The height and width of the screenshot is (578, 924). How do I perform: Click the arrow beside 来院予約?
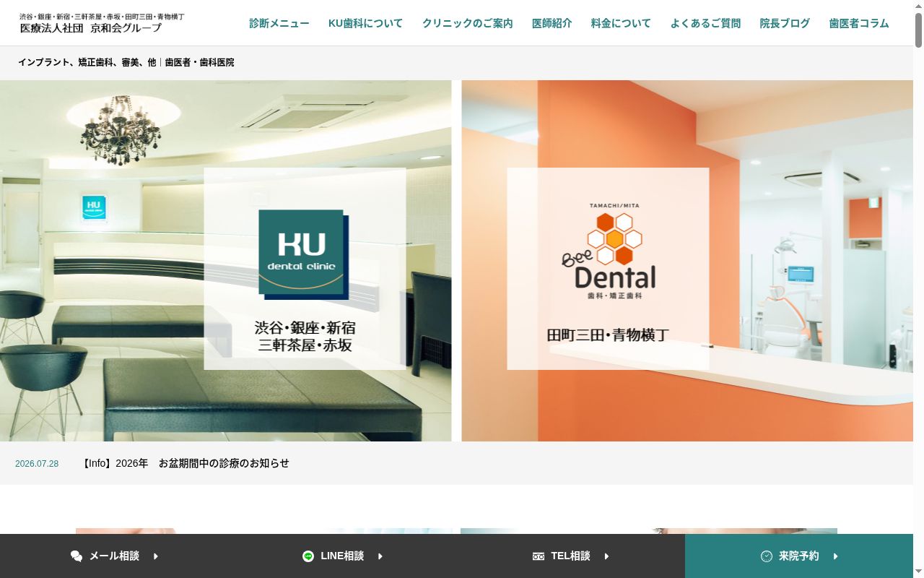click(x=836, y=556)
